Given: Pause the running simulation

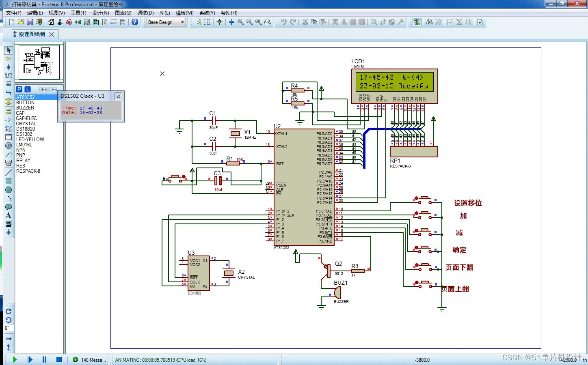Looking at the screenshot, I should pyautogui.click(x=44, y=360).
